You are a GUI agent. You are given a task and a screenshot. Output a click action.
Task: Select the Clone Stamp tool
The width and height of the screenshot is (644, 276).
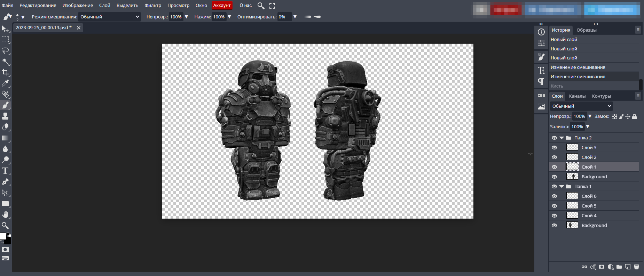(5, 116)
